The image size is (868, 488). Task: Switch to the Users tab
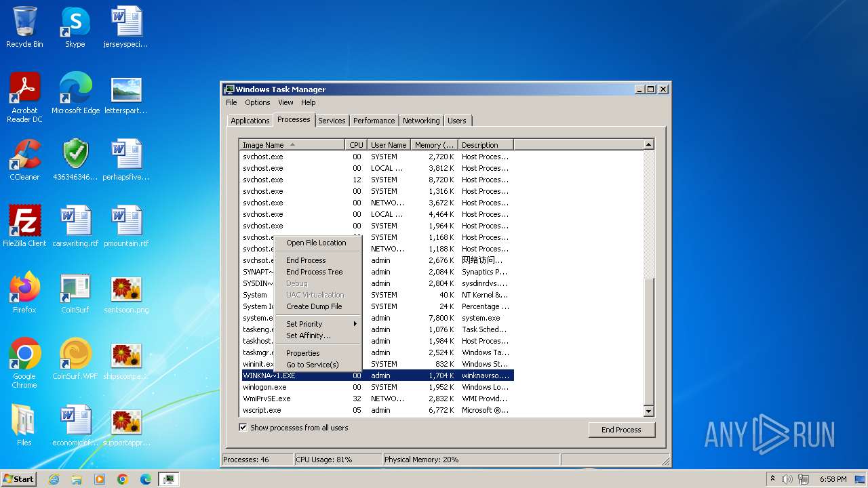point(457,121)
